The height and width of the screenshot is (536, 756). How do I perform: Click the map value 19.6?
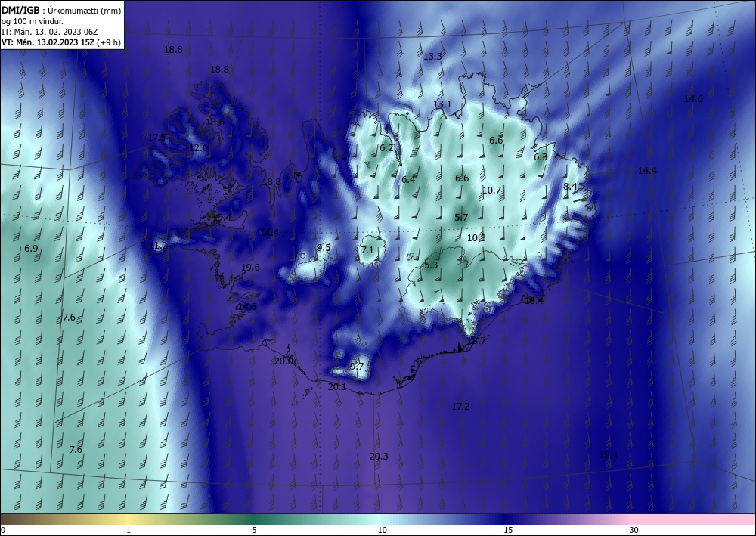[250, 267]
